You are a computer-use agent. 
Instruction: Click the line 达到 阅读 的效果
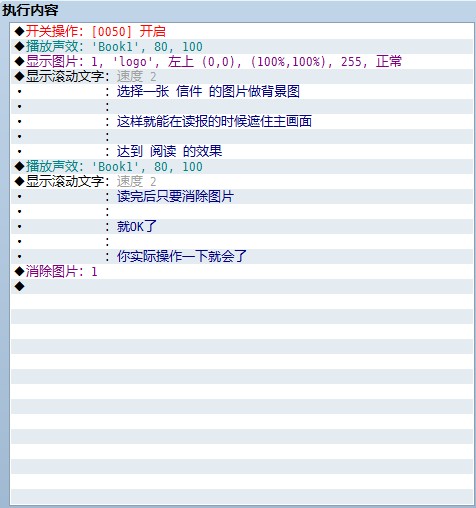click(241, 151)
